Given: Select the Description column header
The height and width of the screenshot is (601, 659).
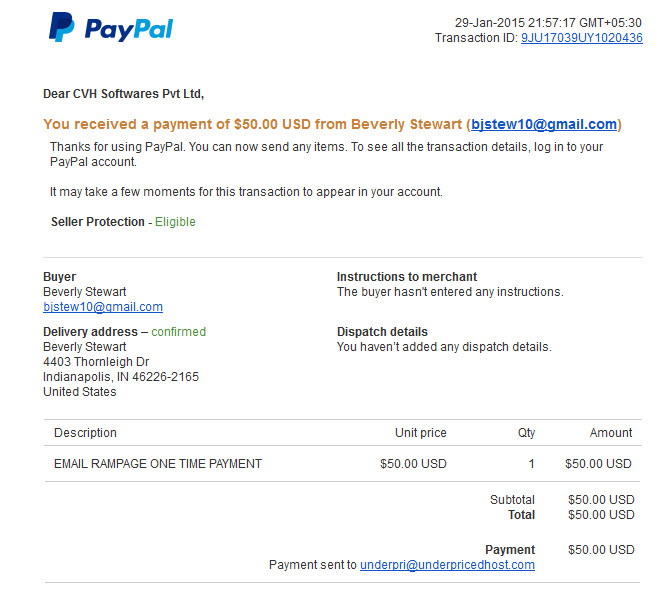Looking at the screenshot, I should 85,432.
